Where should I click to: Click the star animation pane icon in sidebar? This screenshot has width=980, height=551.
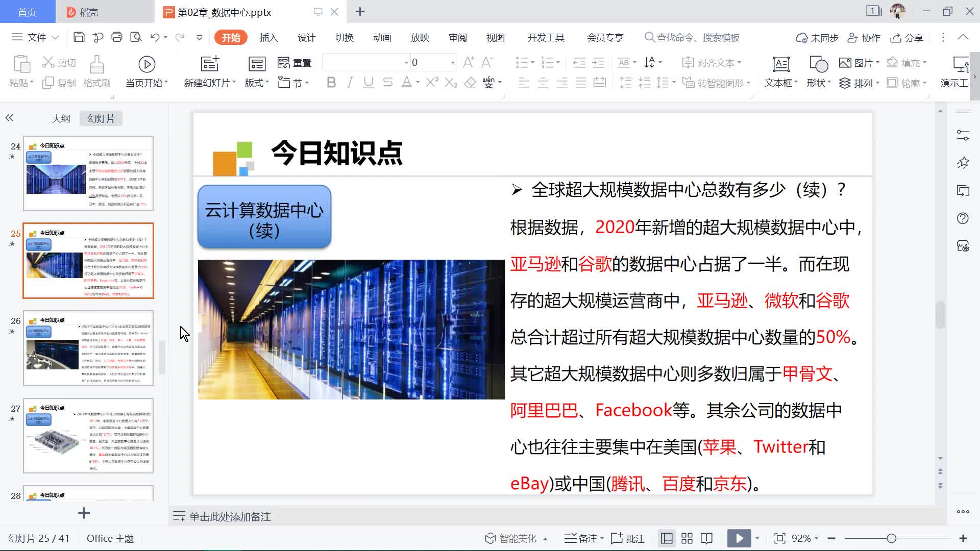point(963,163)
